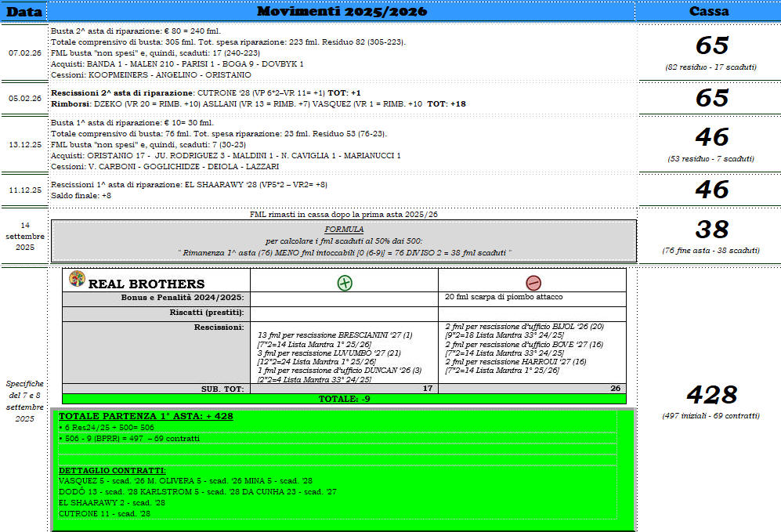Select the 'Movimenti 2025/2026' header cell
Viewport: 781px width, 532px height.
click(341, 12)
